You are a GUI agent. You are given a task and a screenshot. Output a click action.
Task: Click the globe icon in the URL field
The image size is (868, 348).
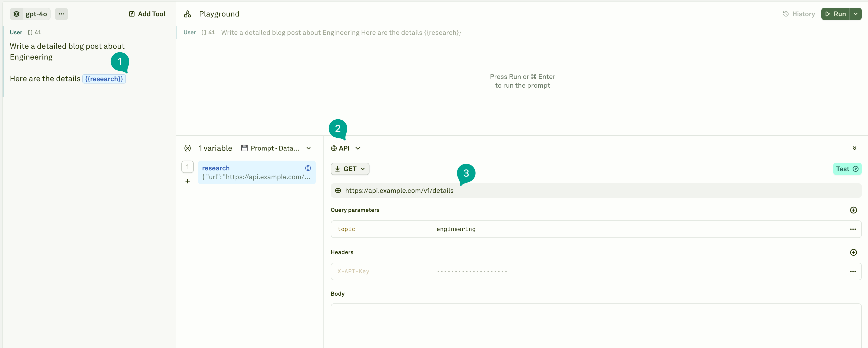[x=338, y=190]
